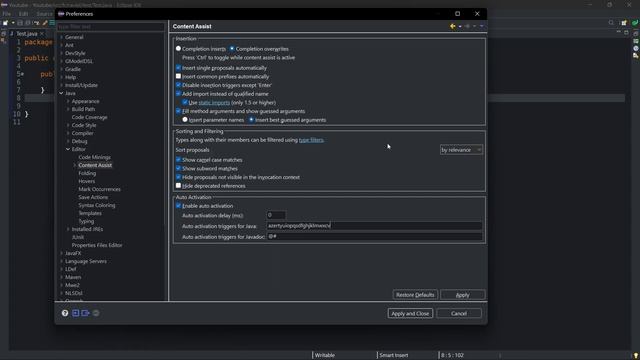Toggle Show subword matches
The height and width of the screenshot is (360, 640).
(178, 168)
